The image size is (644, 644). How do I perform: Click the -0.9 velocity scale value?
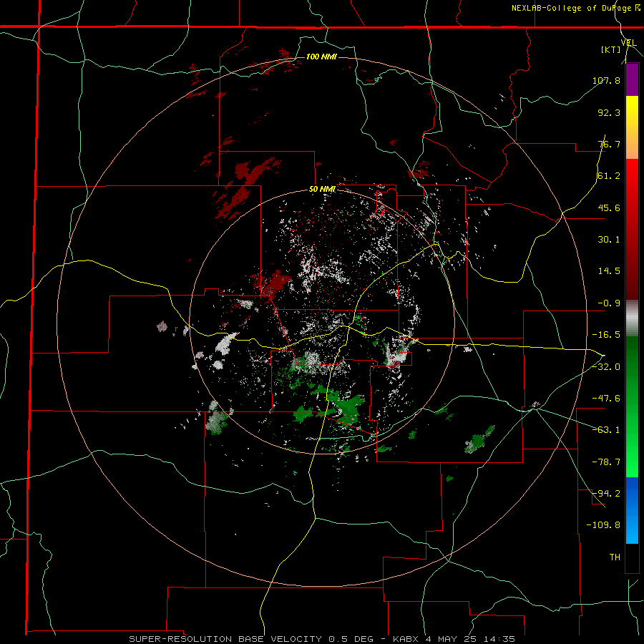(x=609, y=303)
